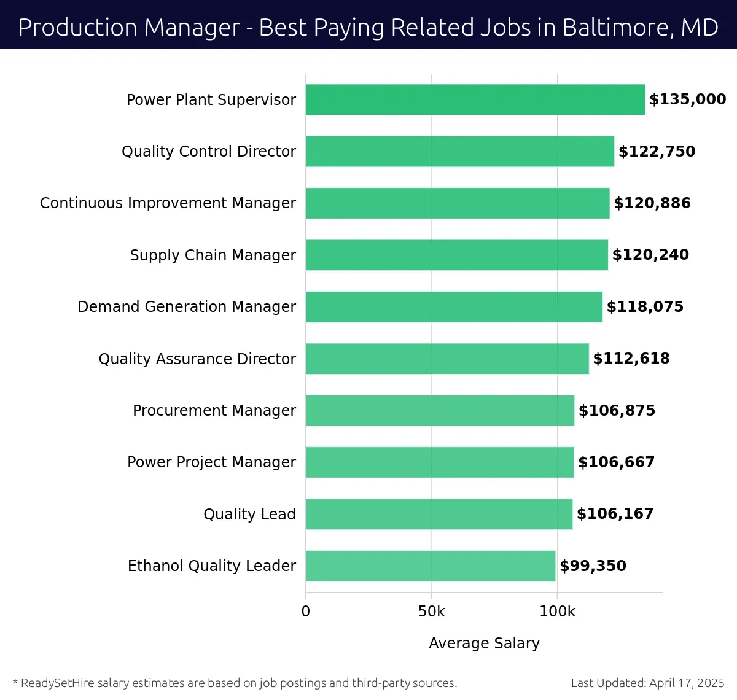Click the Quality Lead bar
The width and height of the screenshot is (737, 700).
439,514
